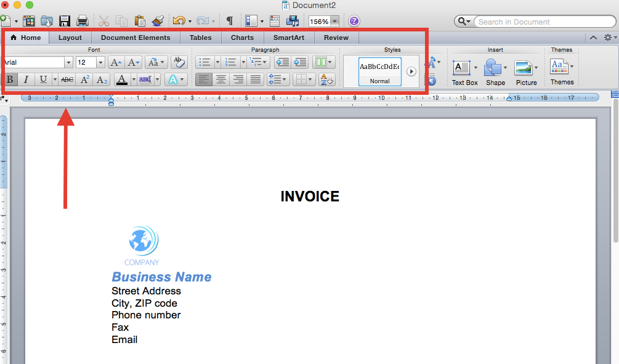Increase font size
Viewport: 619px width, 364px height.
coord(116,62)
